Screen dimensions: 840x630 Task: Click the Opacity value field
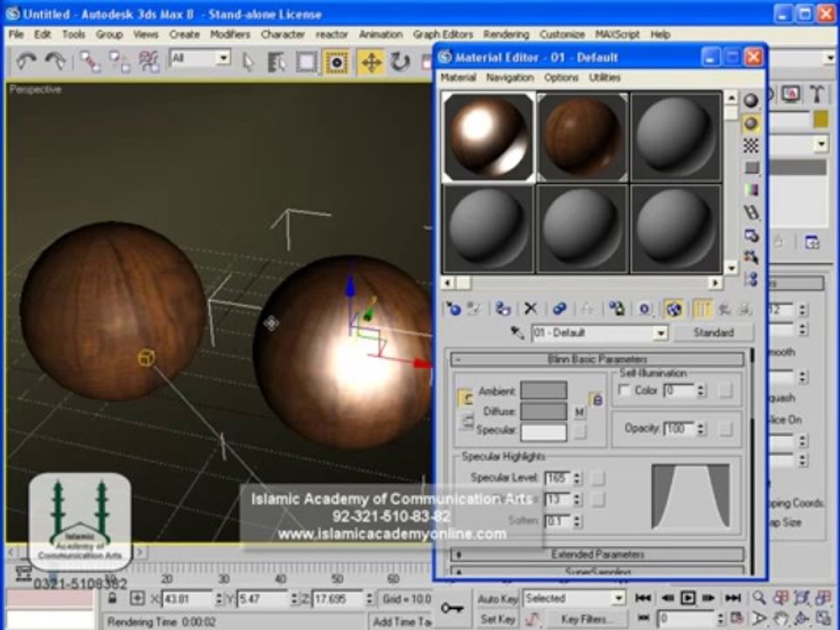(x=679, y=429)
